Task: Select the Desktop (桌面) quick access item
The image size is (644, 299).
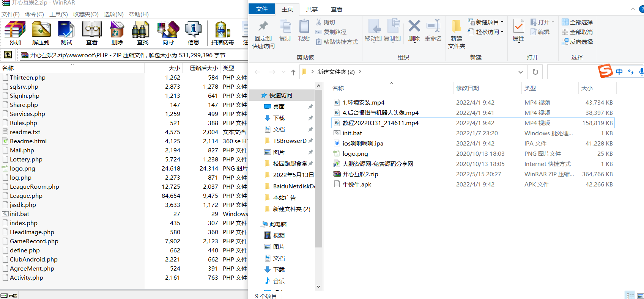Action: 279,106
